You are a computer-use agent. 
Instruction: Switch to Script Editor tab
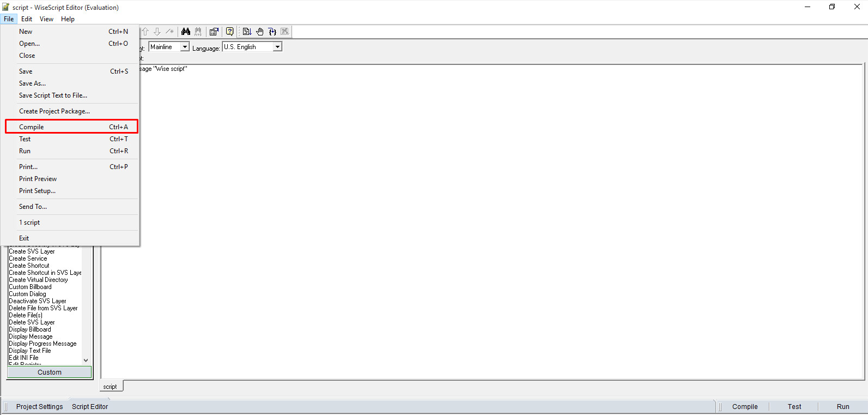90,407
